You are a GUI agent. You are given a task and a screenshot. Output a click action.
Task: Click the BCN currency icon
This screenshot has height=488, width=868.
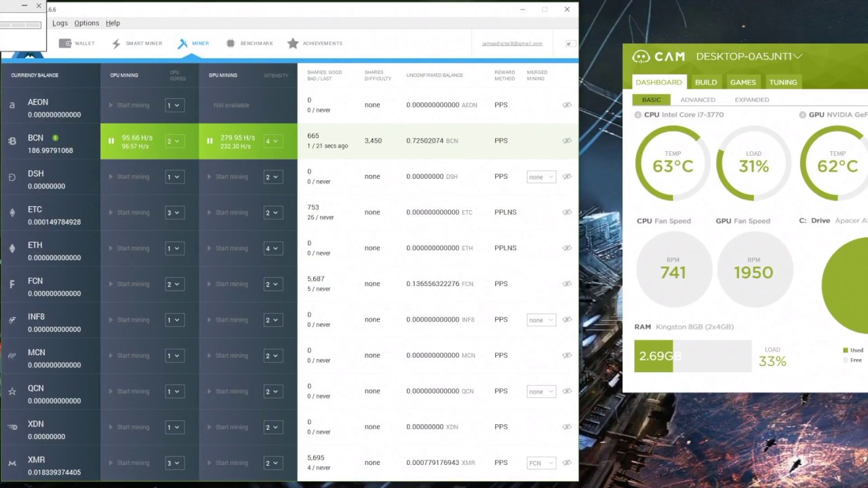[x=12, y=141]
